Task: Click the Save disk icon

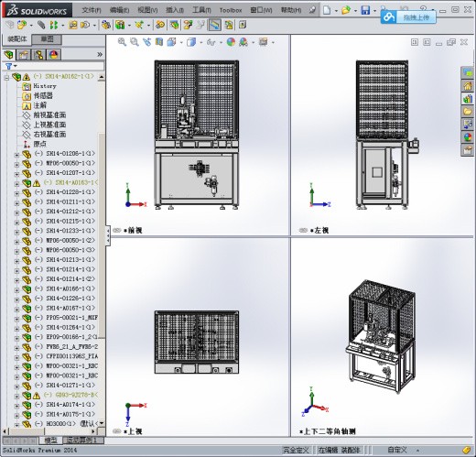Action: pos(365,10)
